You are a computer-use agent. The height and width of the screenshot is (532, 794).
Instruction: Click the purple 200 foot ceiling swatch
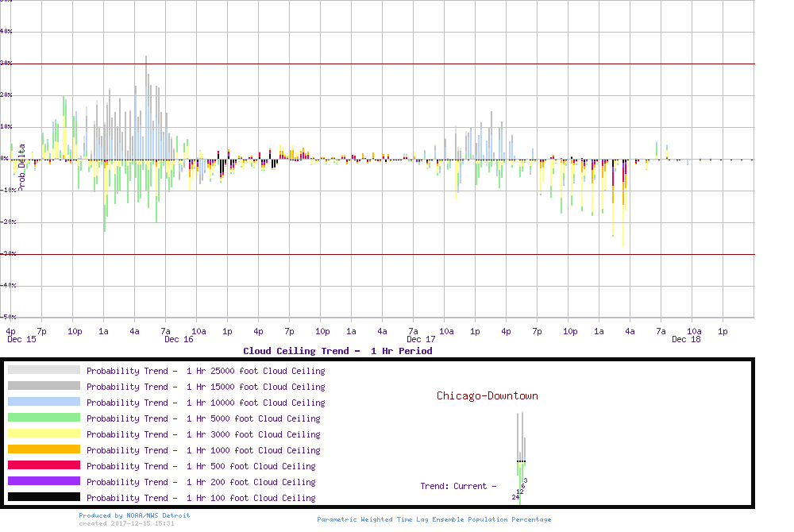click(44, 481)
